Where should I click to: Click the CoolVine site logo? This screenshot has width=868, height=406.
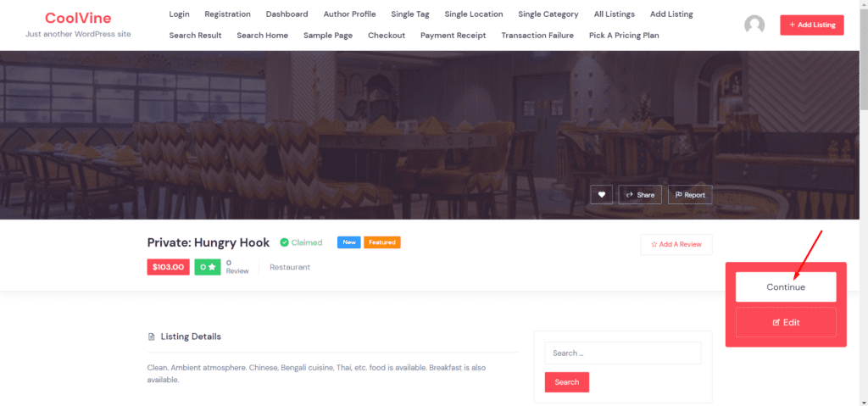tap(78, 18)
